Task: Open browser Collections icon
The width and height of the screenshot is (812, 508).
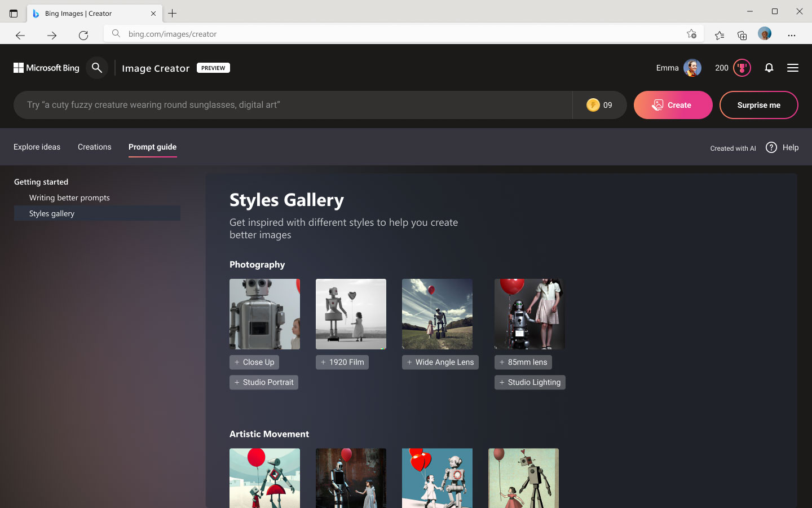Action: click(742, 35)
